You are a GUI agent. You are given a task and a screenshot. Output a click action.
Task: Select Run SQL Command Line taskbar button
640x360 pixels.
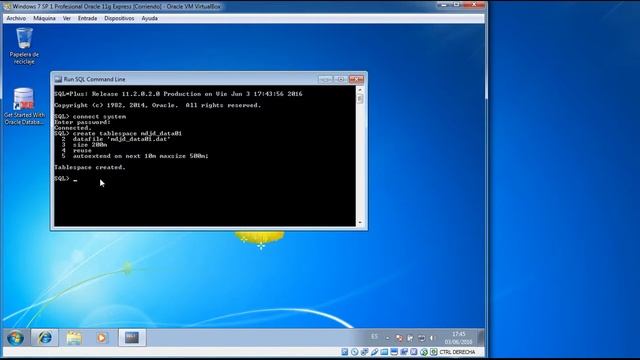pyautogui.click(x=132, y=338)
